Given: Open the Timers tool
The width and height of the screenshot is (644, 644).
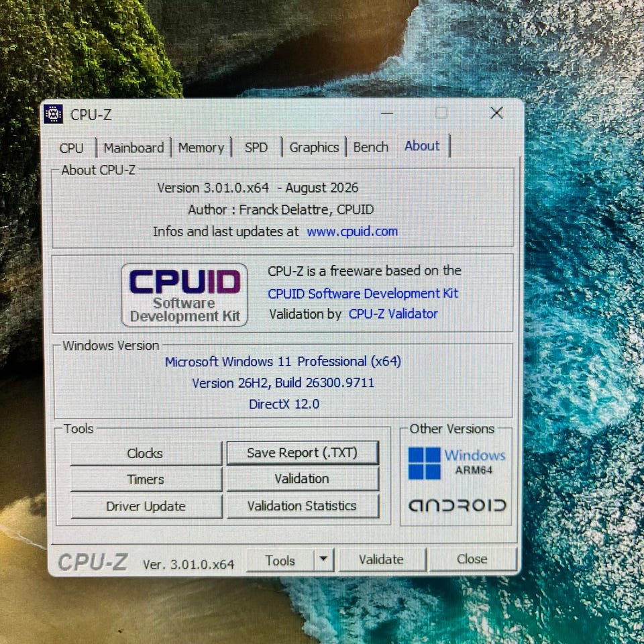Looking at the screenshot, I should pos(146,479).
